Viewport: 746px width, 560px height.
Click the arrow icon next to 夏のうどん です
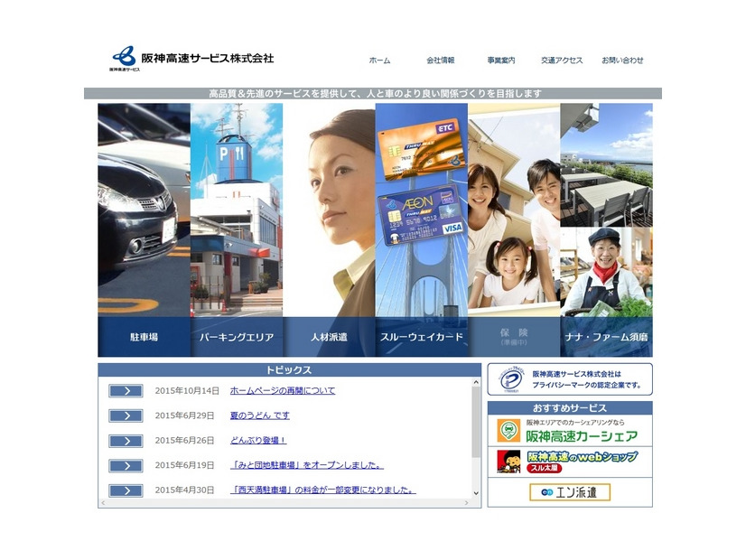coord(125,415)
